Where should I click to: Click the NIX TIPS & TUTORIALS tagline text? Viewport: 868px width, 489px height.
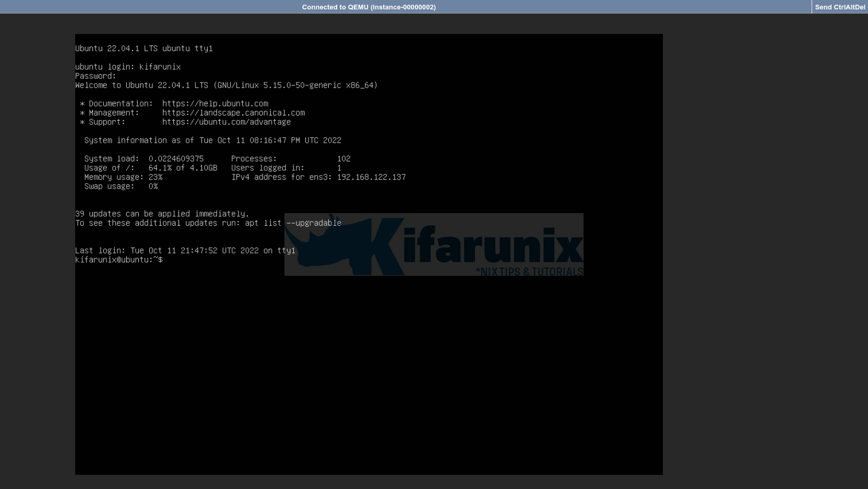[x=530, y=272]
